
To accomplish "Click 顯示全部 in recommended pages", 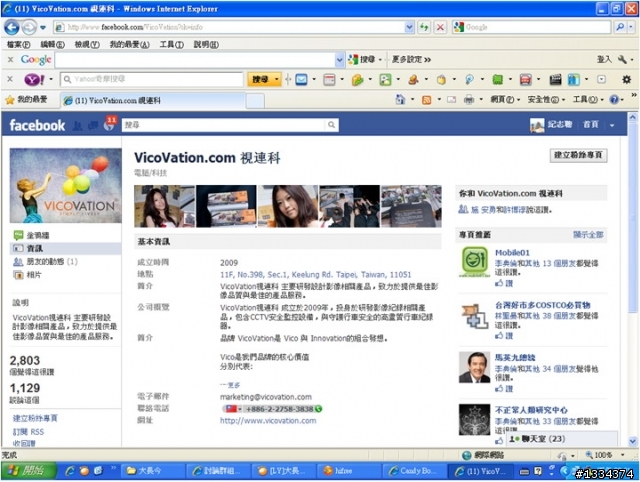I will click(x=588, y=235).
